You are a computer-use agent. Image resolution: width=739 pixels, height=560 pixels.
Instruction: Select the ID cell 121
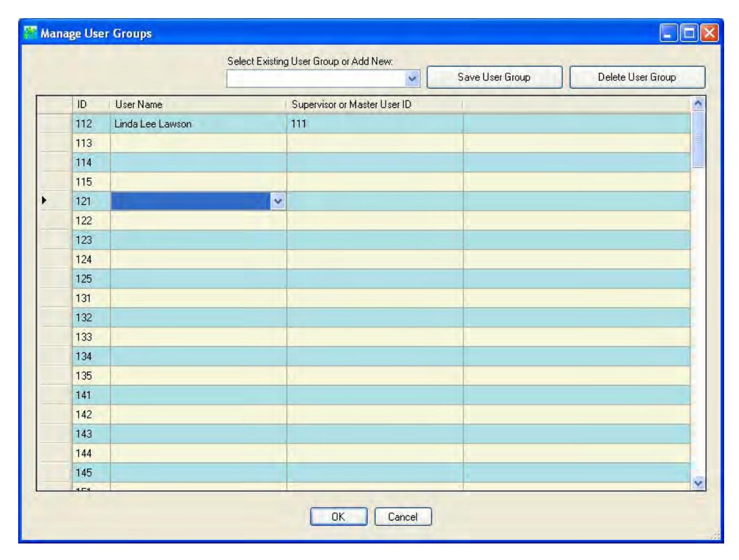tap(91, 202)
